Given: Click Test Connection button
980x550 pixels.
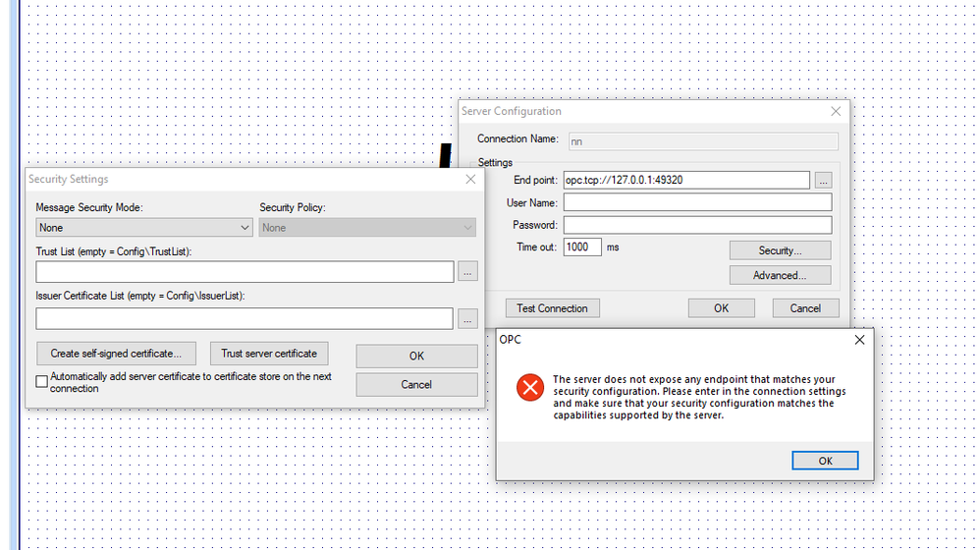Looking at the screenshot, I should (552, 308).
